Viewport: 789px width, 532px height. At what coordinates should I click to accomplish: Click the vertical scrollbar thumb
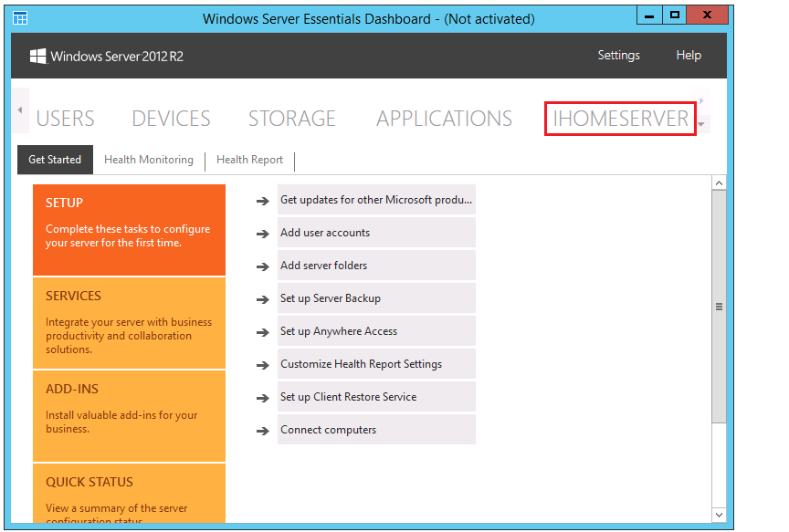(x=719, y=307)
